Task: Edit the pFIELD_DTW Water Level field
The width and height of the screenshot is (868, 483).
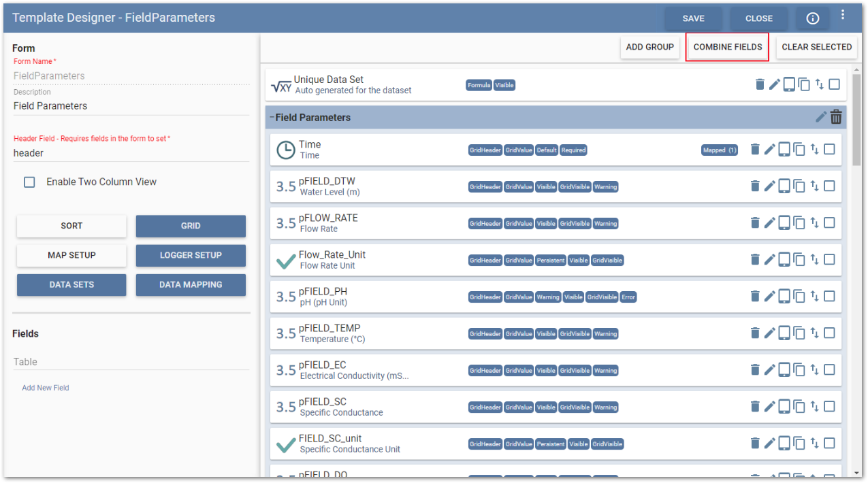Action: click(x=769, y=186)
